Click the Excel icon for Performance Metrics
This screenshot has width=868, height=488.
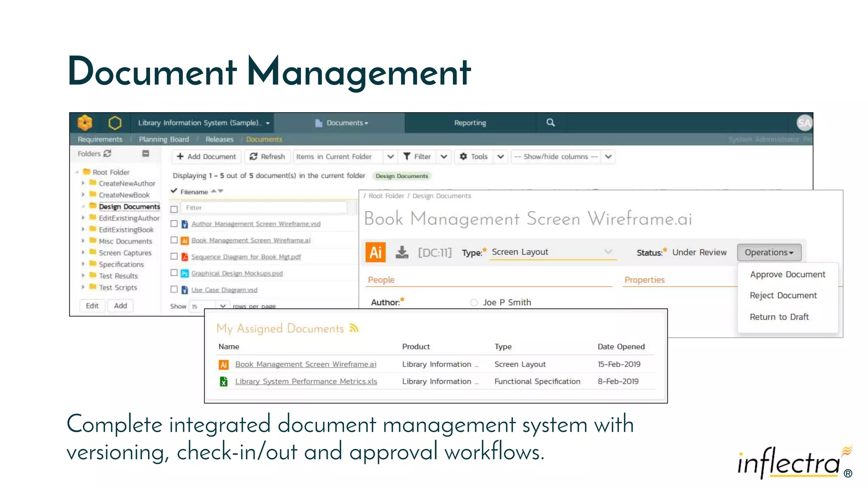click(223, 382)
